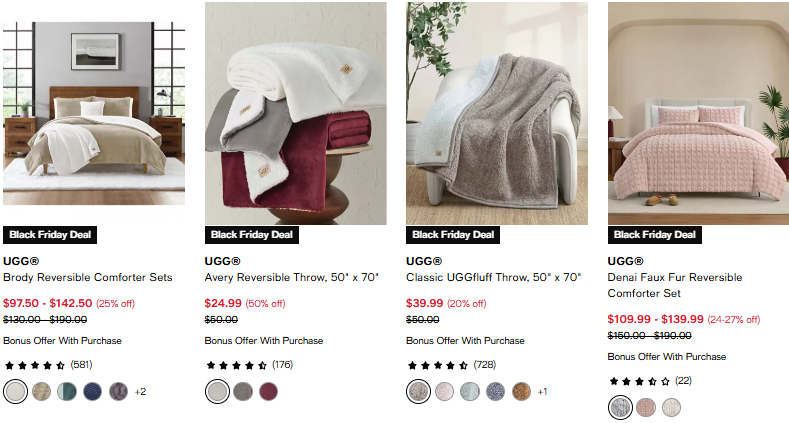The height and width of the screenshot is (423, 789).
Task: Click the Avery Reversible Throw title link
Action: click(291, 277)
